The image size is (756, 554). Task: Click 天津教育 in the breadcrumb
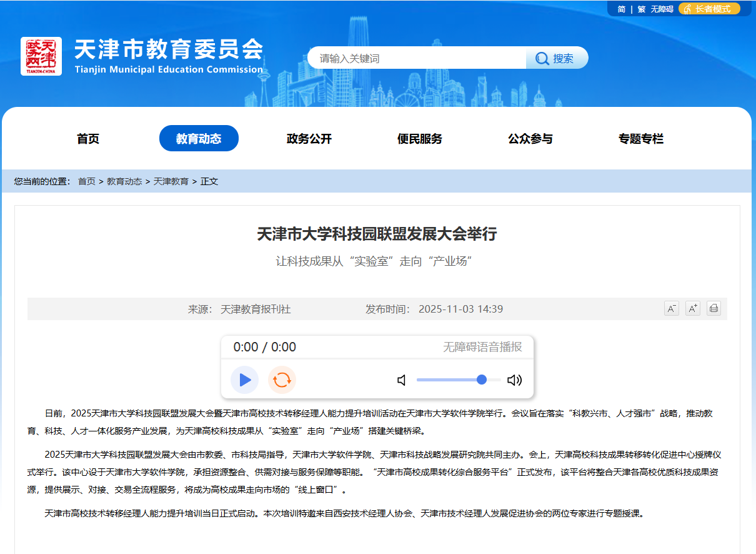[x=171, y=181]
